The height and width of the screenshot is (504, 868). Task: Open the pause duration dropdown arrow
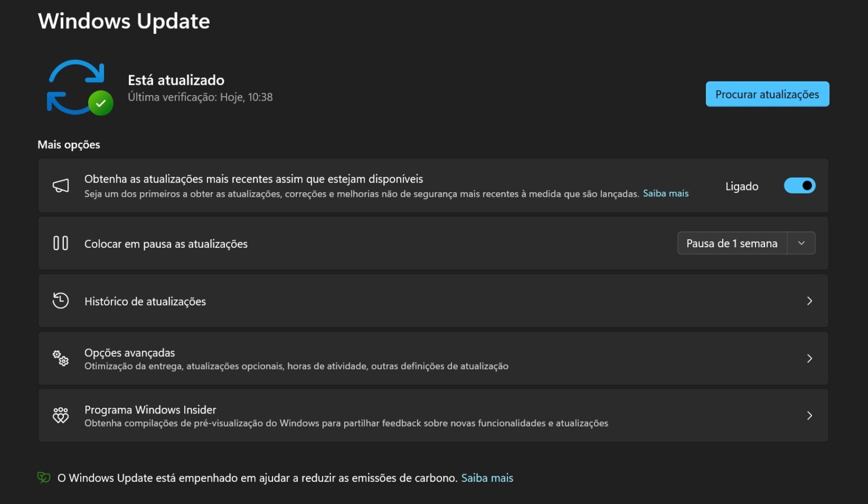801,243
